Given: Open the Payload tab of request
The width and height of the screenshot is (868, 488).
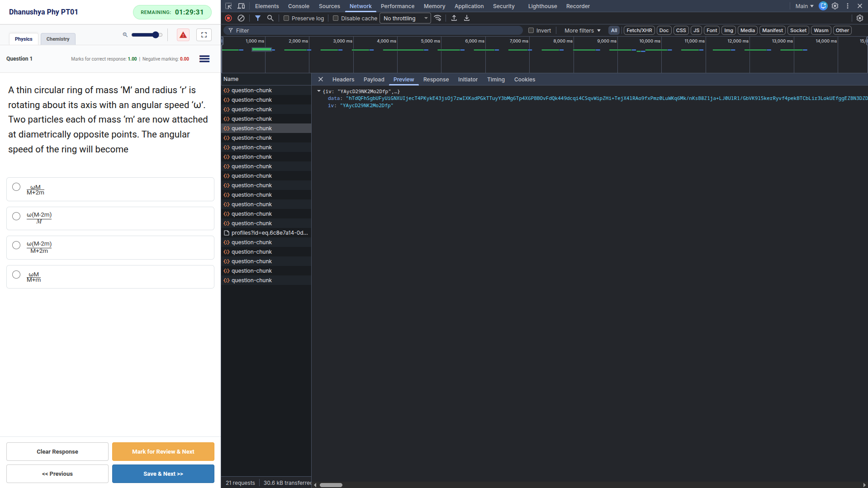Looking at the screenshot, I should click(374, 79).
